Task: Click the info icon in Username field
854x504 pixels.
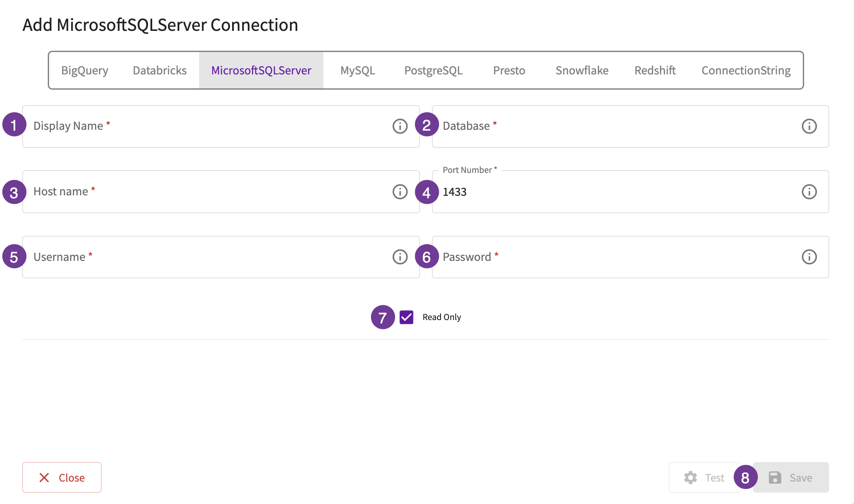Action: pos(400,257)
